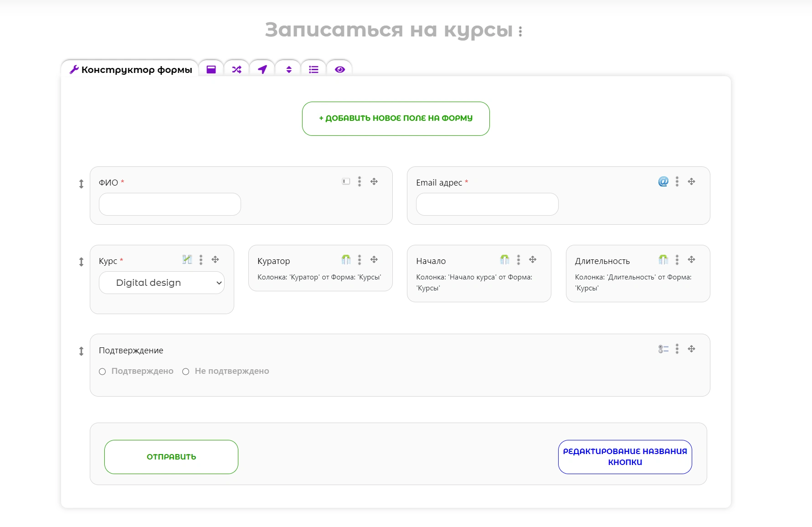Switch to the shuffle arrows tab
The width and height of the screenshot is (812, 527).
click(x=236, y=69)
